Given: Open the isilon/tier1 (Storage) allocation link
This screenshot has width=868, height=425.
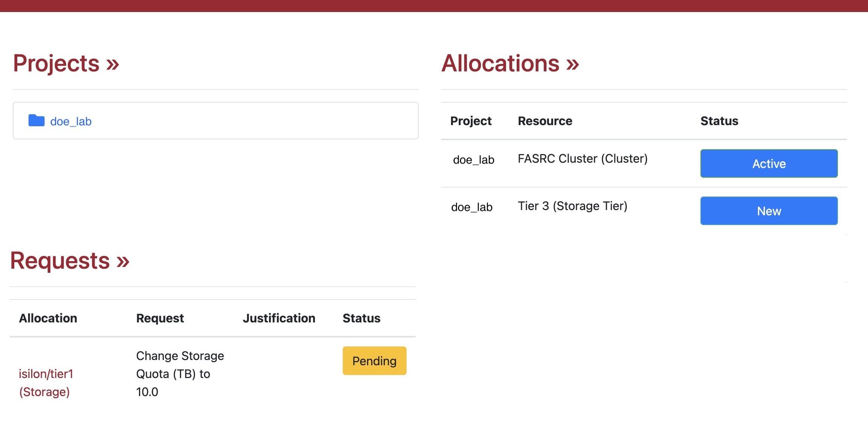Looking at the screenshot, I should (x=46, y=383).
